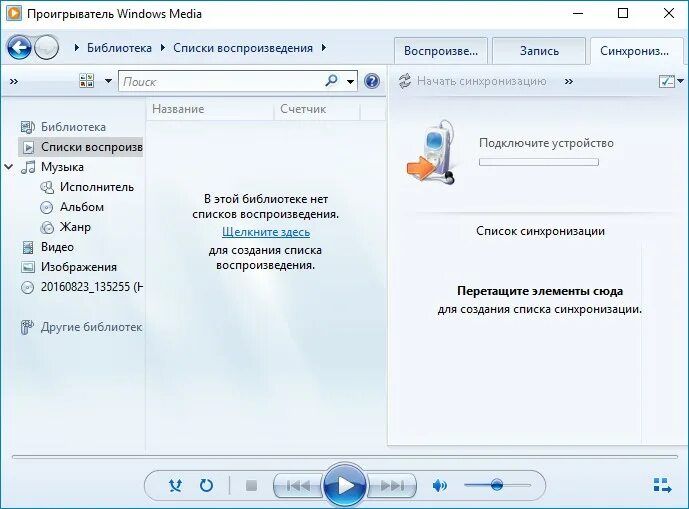Image resolution: width=689 pixels, height=509 pixels.
Task: Select Музыка in the navigation tree
Action: pos(62,167)
